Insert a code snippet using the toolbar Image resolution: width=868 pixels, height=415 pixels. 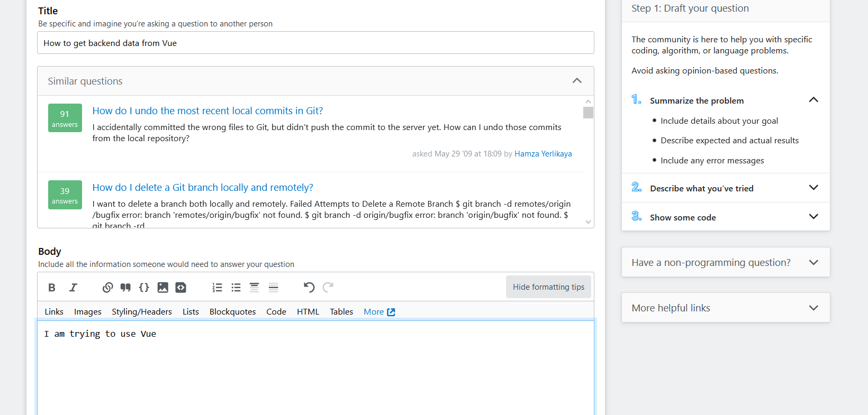(x=181, y=288)
